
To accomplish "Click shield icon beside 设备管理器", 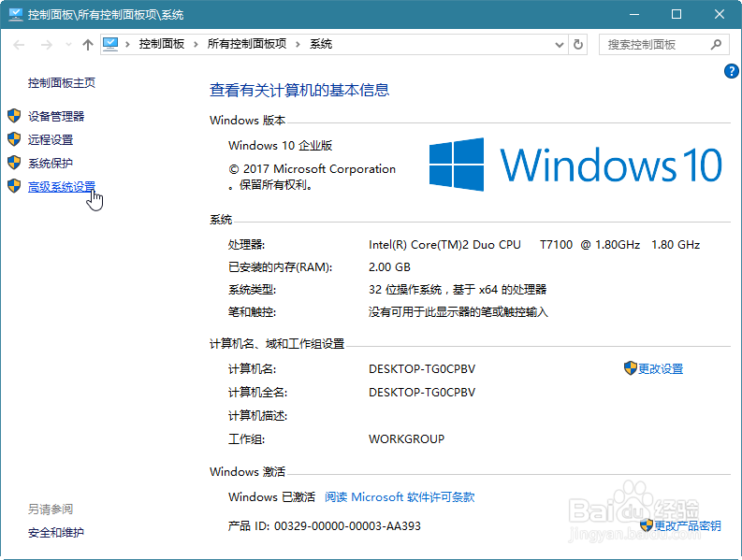I will pyautogui.click(x=14, y=116).
